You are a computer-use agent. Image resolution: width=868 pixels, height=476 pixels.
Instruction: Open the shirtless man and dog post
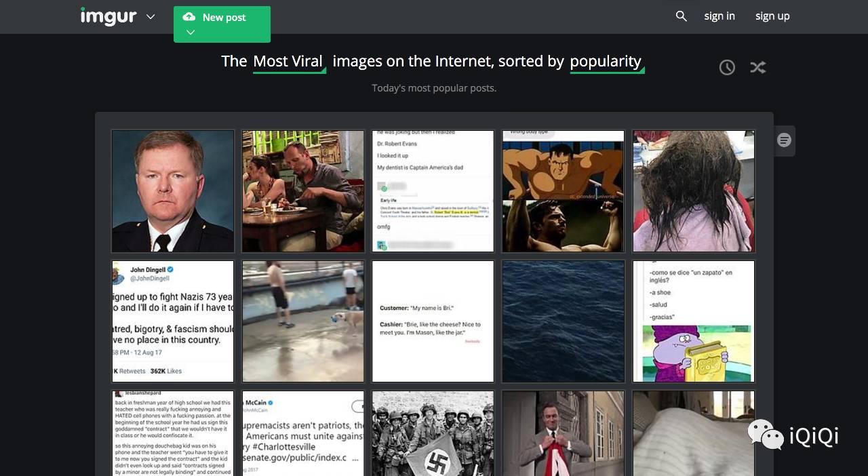[x=303, y=321]
